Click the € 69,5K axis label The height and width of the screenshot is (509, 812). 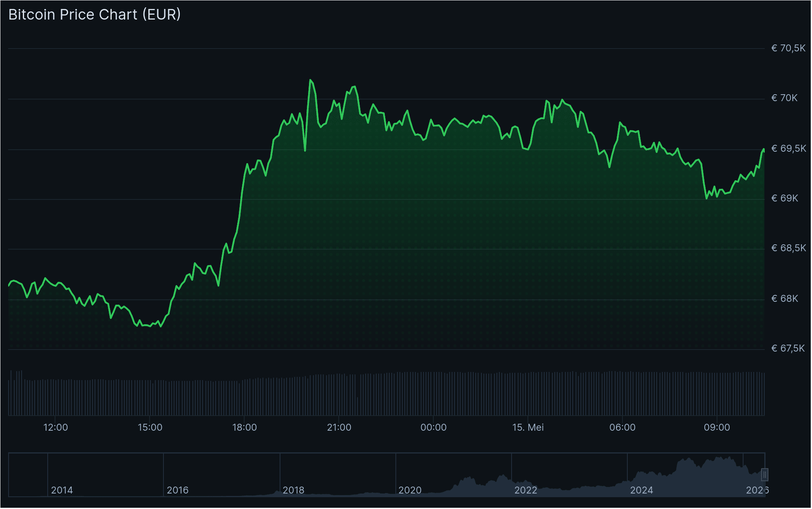click(x=788, y=148)
